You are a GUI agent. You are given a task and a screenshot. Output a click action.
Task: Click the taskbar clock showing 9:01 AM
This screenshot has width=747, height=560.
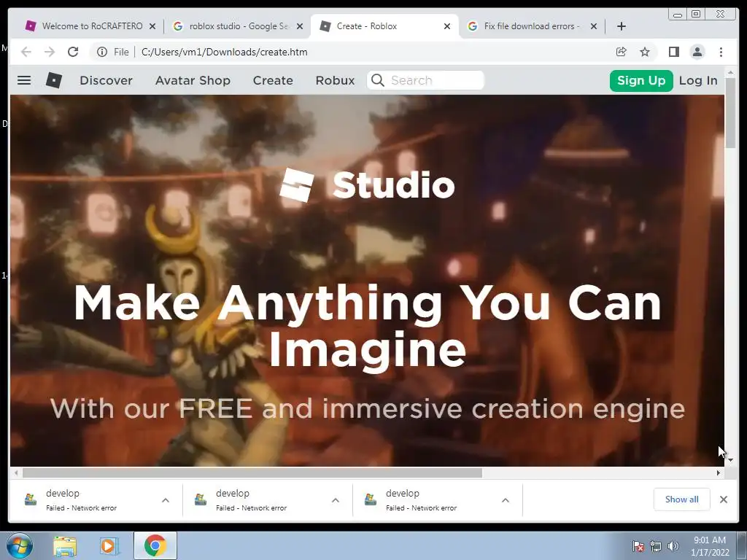click(x=710, y=546)
